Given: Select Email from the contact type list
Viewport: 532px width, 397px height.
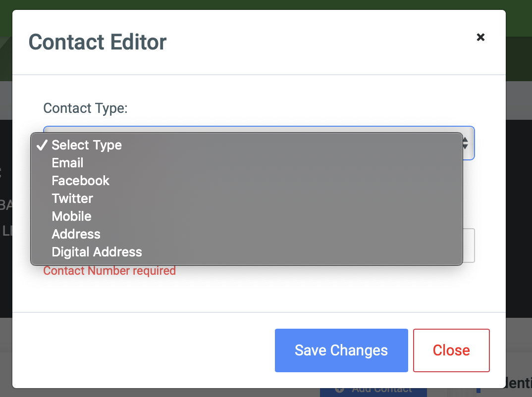Looking at the screenshot, I should tap(67, 162).
